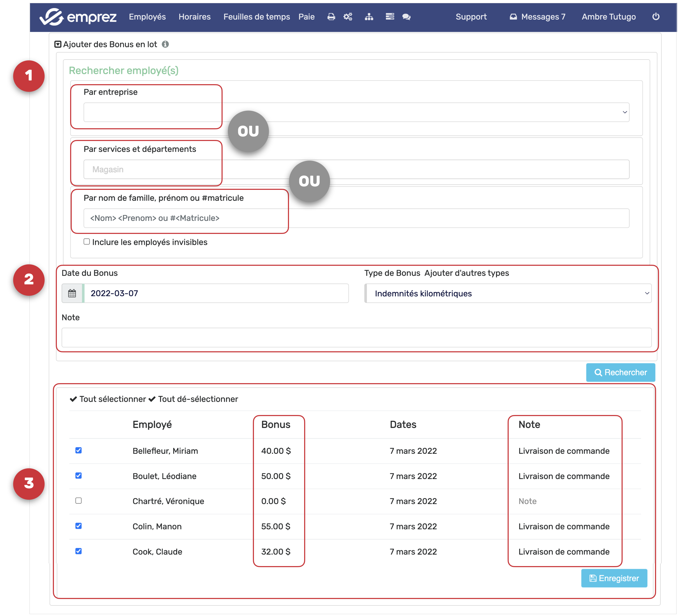Check the Chartré, Véronique row checkbox
This screenshot has width=680, height=616.
tap(79, 501)
